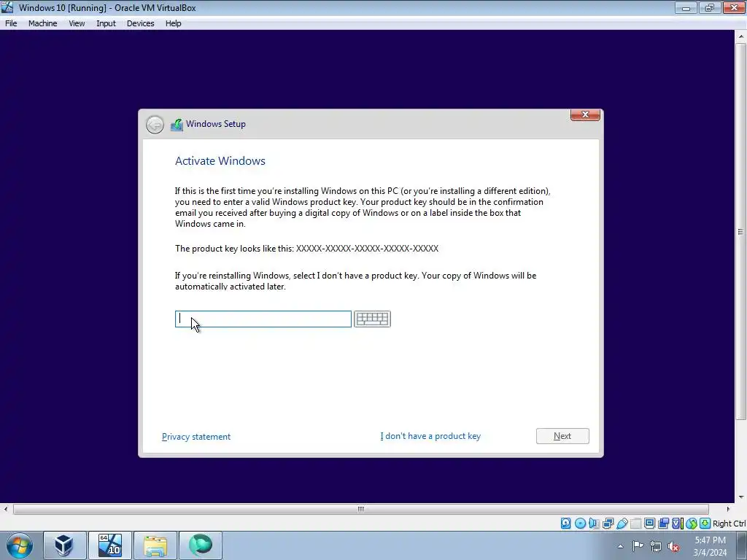Open the Action Center flag icon

638,545
